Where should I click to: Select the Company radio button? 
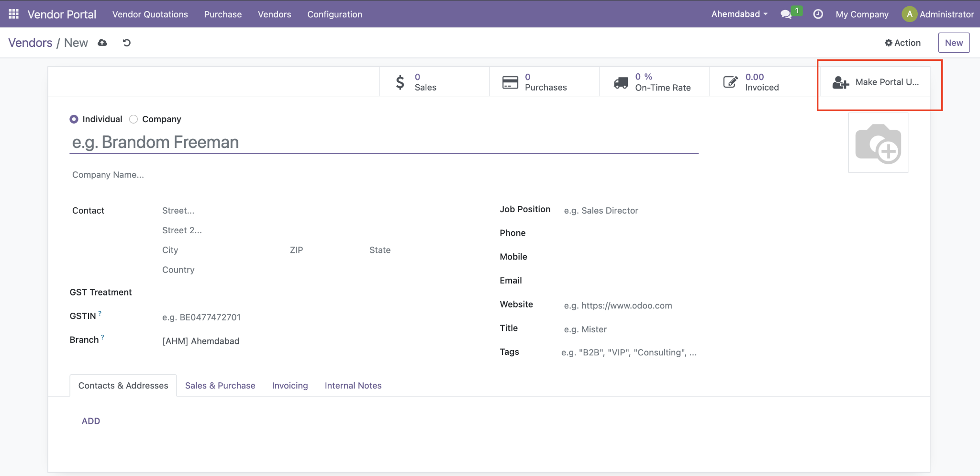click(134, 119)
